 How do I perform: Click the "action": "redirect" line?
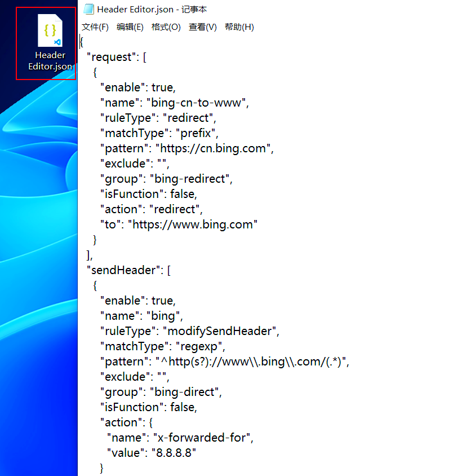tap(152, 209)
